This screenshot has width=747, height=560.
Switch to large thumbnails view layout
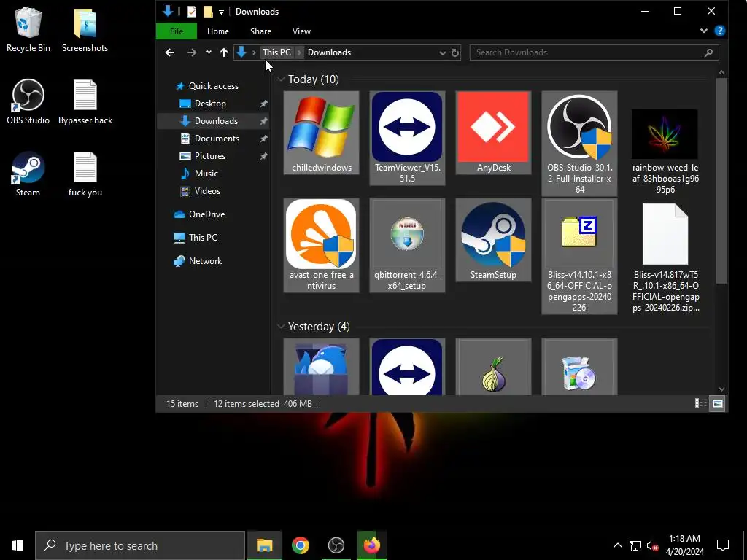pyautogui.click(x=718, y=404)
